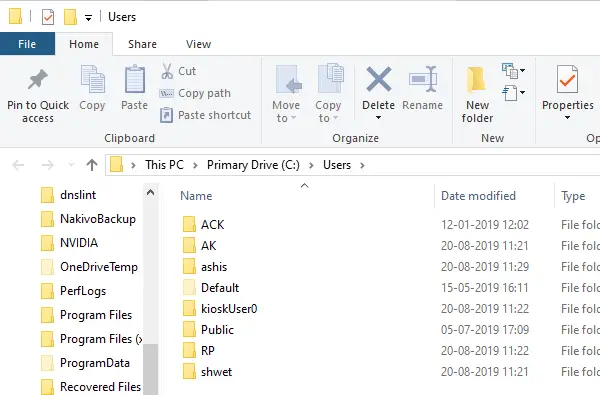The width and height of the screenshot is (600, 395).
Task: Open the Recent locations dropdown arrow
Action: click(71, 165)
